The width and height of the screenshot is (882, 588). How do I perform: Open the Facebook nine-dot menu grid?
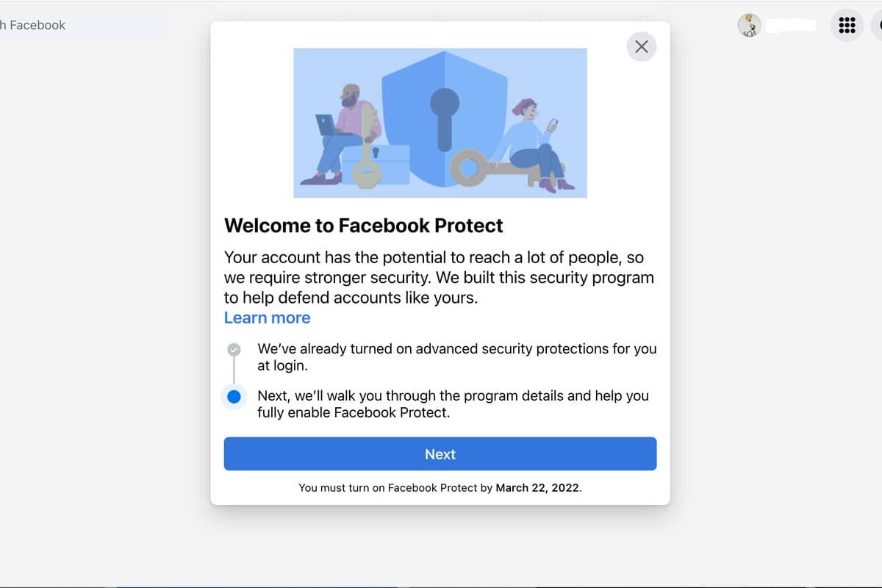point(847,25)
